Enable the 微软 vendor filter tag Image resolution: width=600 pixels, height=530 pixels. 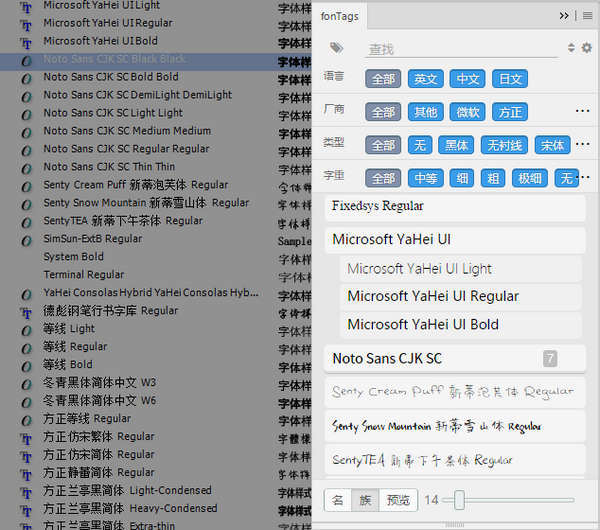click(x=468, y=112)
